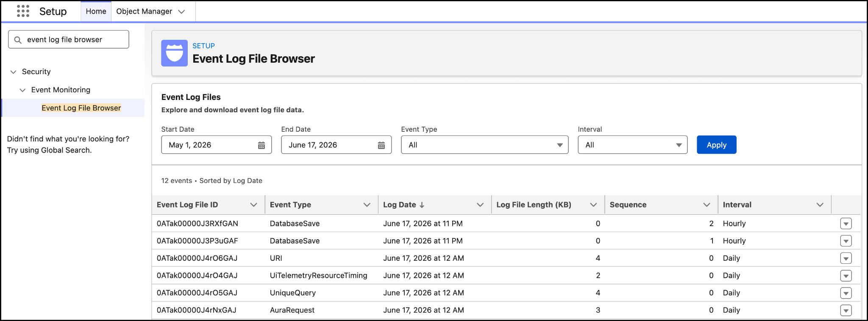868x321 pixels.
Task: Open the Start Date calendar picker
Action: pyautogui.click(x=262, y=145)
